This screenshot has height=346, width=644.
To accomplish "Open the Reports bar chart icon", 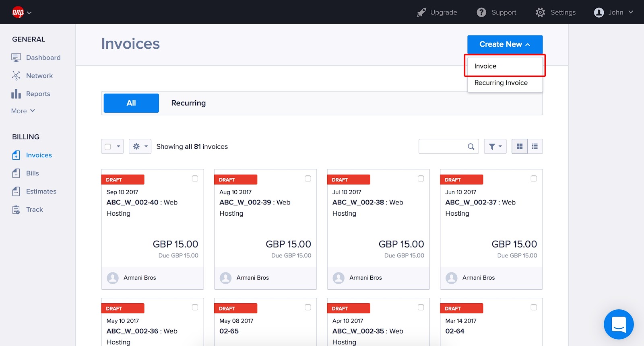I will pos(16,94).
